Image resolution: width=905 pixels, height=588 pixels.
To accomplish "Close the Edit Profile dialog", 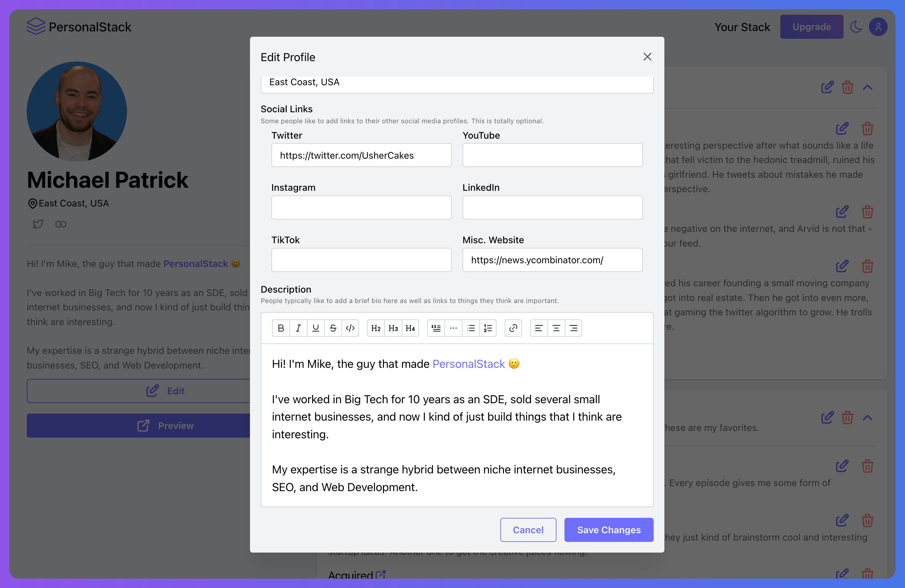I will tap(647, 57).
